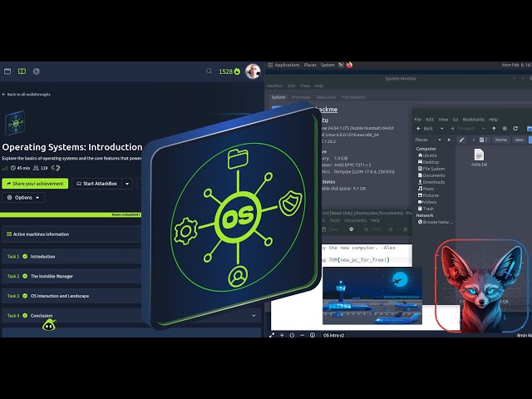Toggle the pencil location edit icon
The height and width of the screenshot is (399, 532).
point(462,140)
